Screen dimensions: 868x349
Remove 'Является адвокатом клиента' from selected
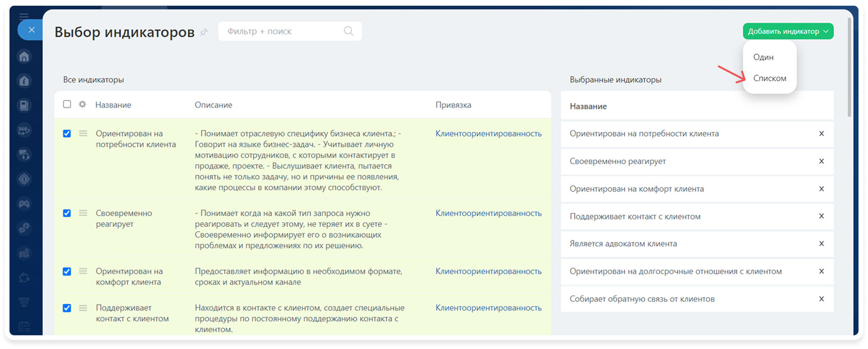822,244
